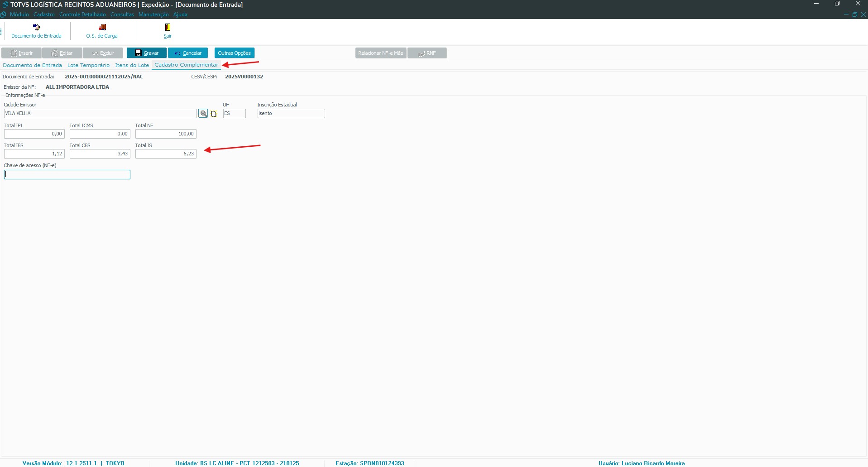
Task: Click CESV/CESP value 2025V0000132
Action: 244,77
